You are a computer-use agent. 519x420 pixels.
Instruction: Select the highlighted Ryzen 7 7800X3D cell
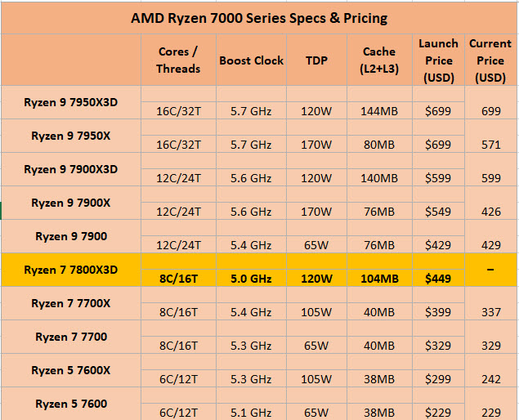pos(70,270)
